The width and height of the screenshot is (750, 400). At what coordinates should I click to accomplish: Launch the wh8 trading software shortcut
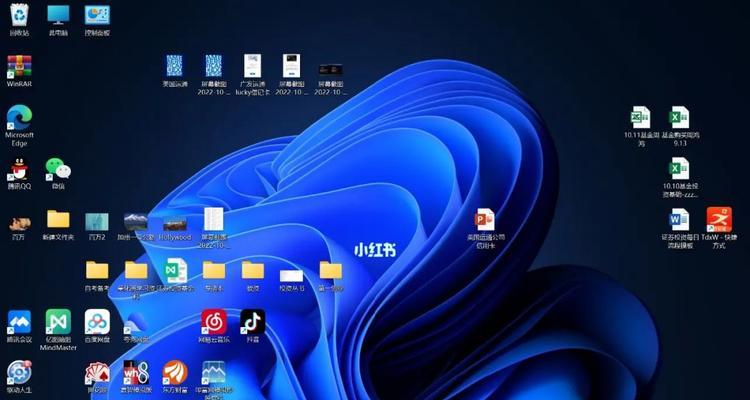136,373
